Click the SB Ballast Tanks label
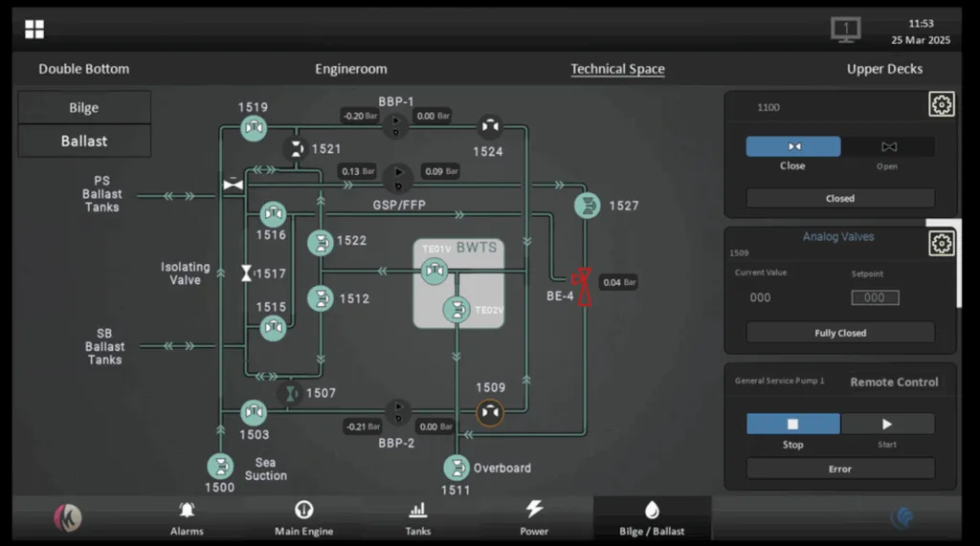980x546 pixels. pyautogui.click(x=104, y=347)
